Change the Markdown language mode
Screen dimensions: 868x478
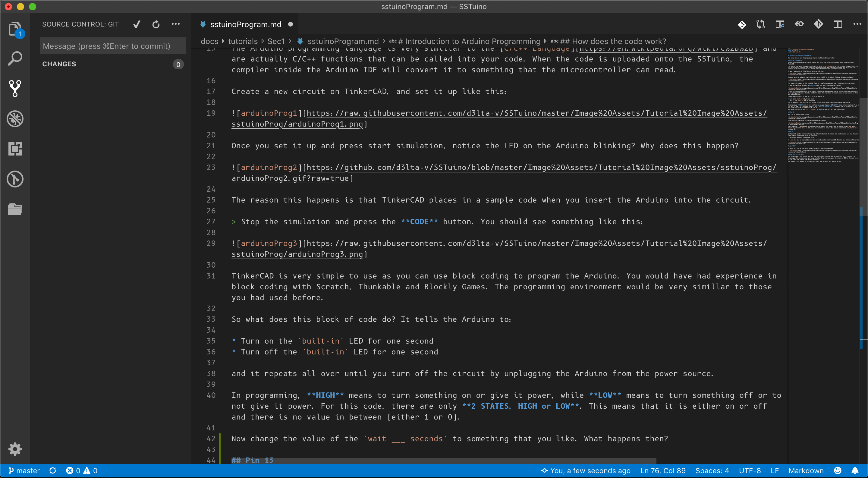point(806,470)
